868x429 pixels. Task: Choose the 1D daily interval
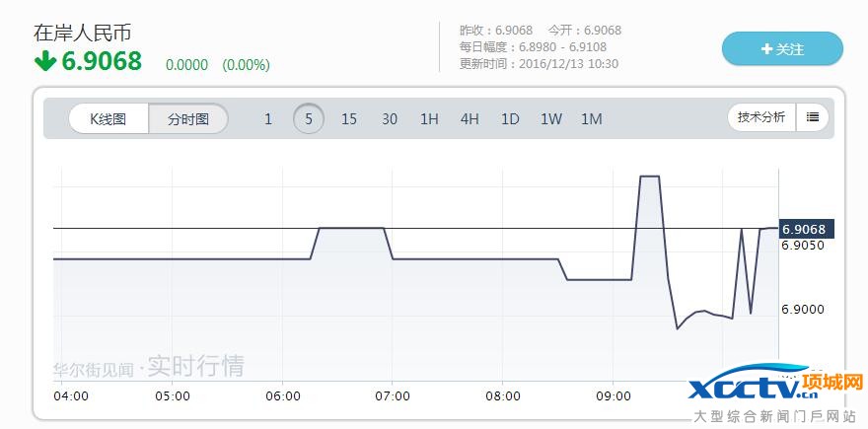(x=510, y=119)
